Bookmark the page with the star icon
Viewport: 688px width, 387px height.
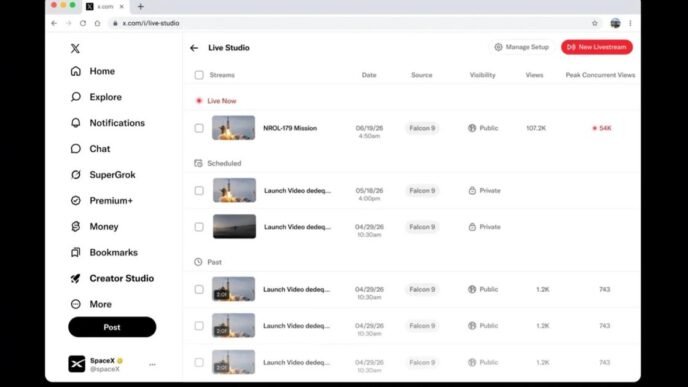tap(595, 23)
